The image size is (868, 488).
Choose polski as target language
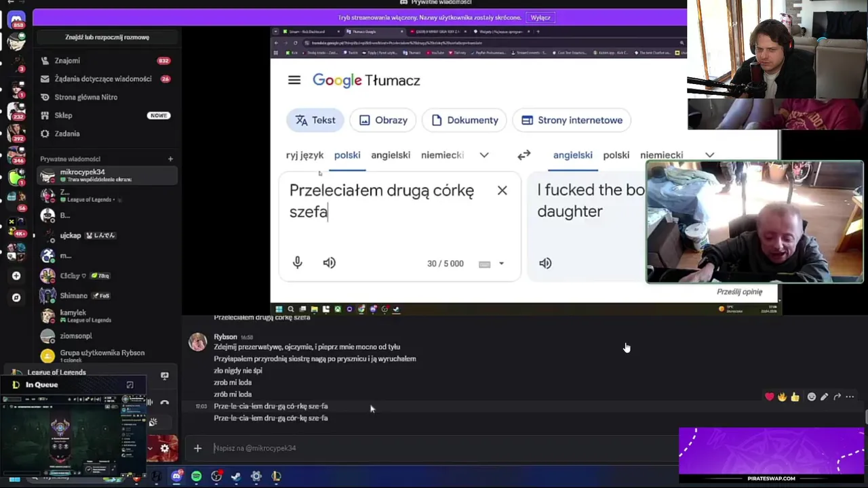[x=616, y=155]
